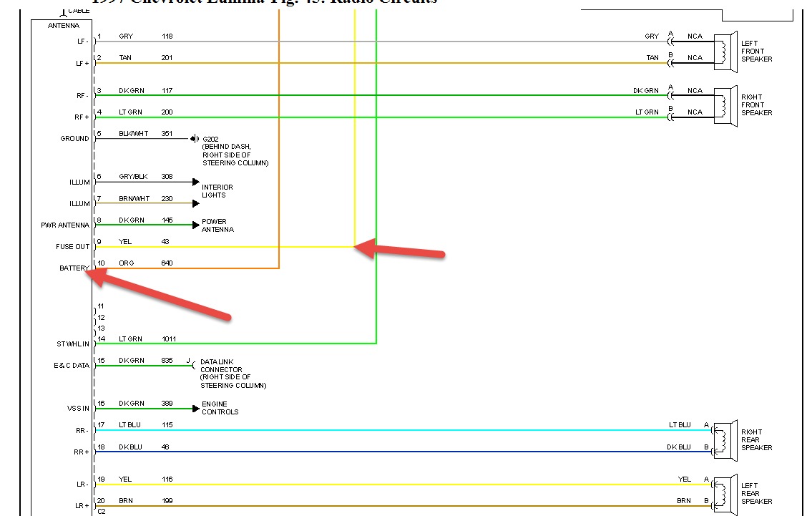
Task: Click circuit number 201 on the TAN wire
Action: click(167, 57)
